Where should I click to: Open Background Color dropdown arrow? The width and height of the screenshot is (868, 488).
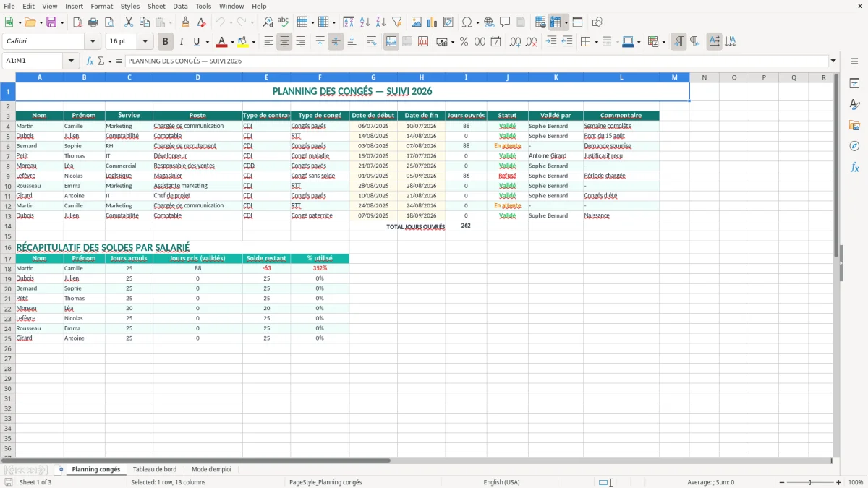[x=253, y=42]
